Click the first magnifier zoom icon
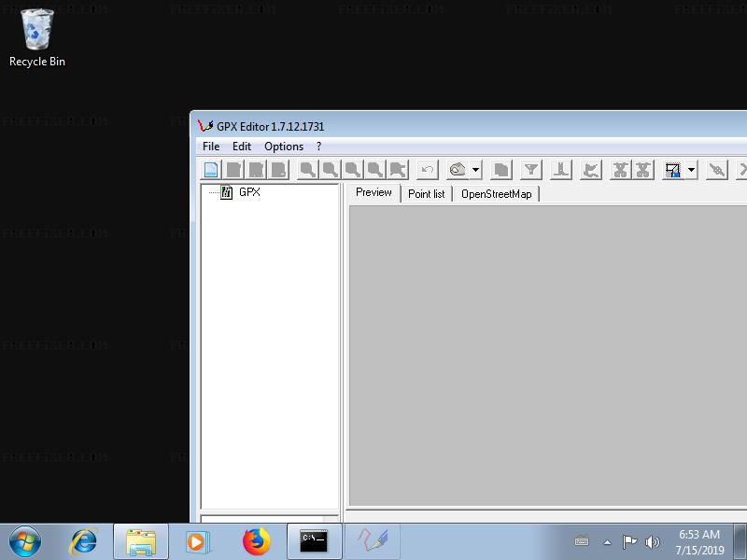Image resolution: width=747 pixels, height=560 pixels. [x=308, y=170]
